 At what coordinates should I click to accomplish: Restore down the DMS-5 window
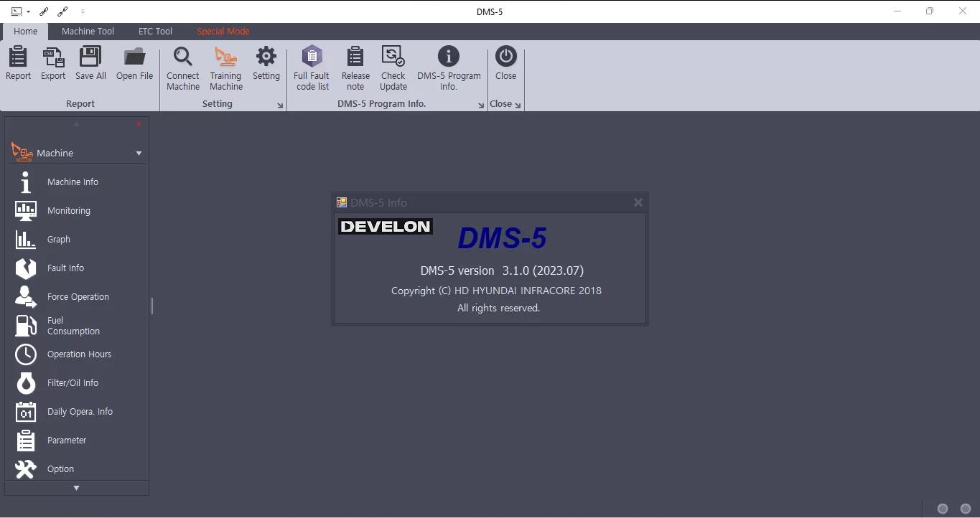tap(930, 11)
